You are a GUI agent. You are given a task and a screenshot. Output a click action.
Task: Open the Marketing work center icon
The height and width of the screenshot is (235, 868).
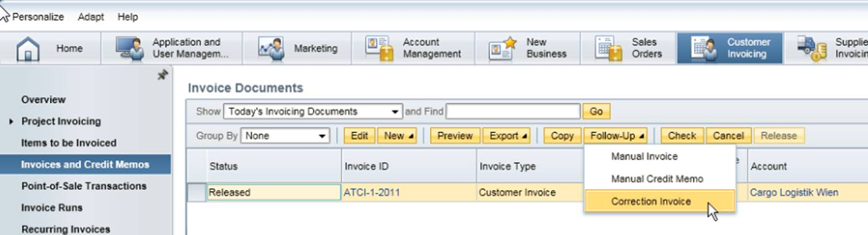pyautogui.click(x=271, y=48)
